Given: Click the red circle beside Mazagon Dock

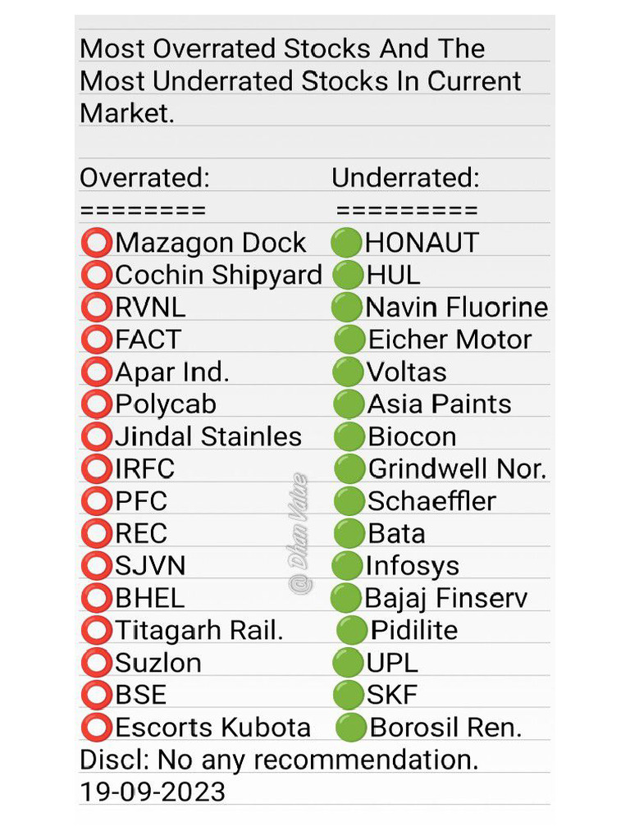Looking at the screenshot, I should 96,243.
